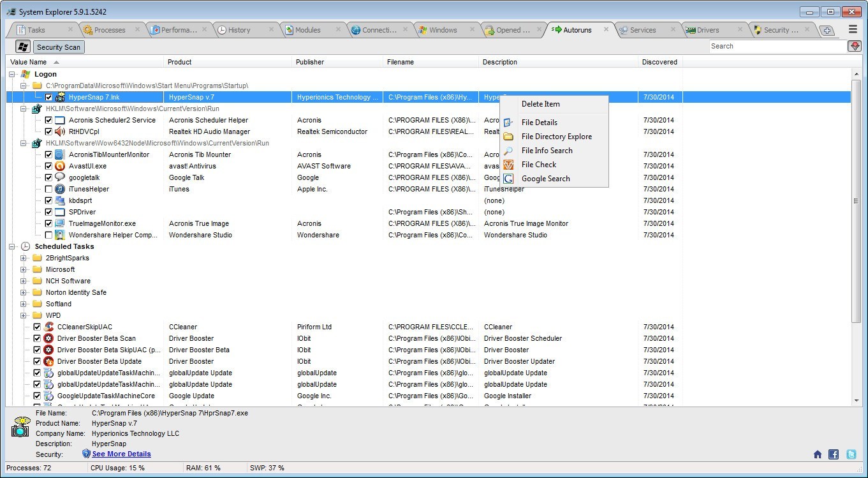Click the iTunesHelper icon
This screenshot has width=868, height=478.
pyautogui.click(x=59, y=189)
